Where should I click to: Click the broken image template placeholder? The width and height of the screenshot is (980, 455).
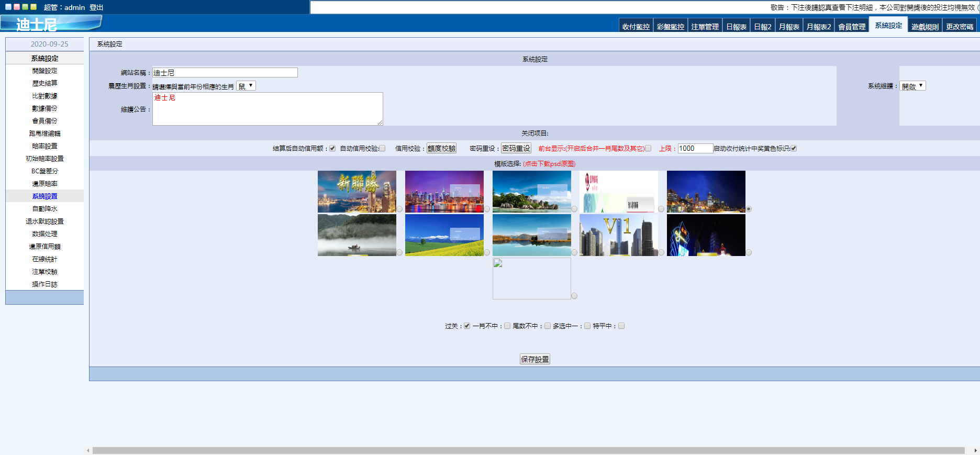[x=531, y=278]
